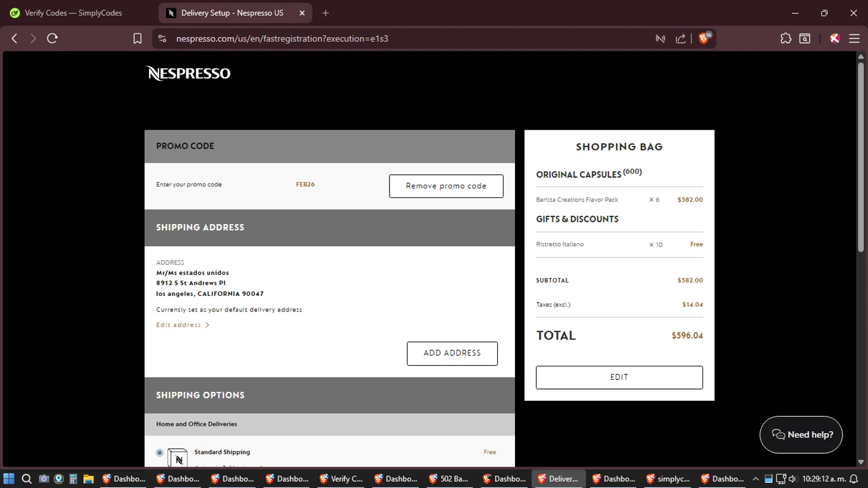Open the camera app in the taskbar
This screenshot has height=488, width=868.
point(43,479)
